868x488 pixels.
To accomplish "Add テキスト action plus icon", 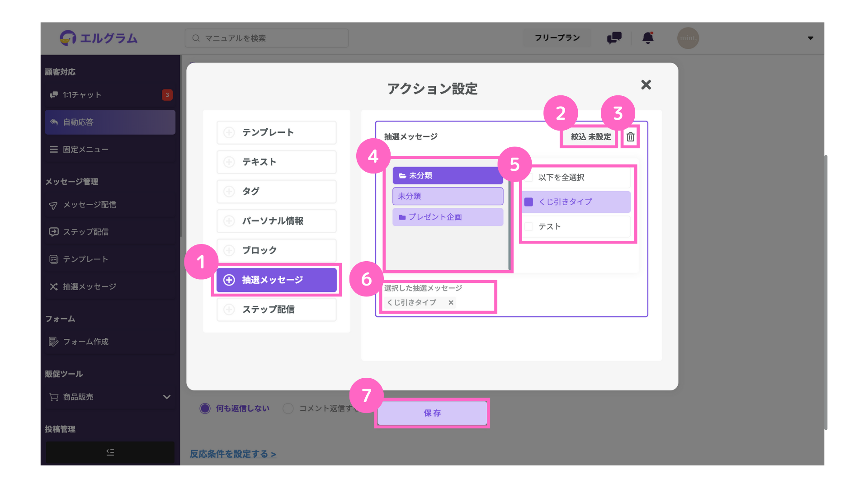I will (x=229, y=162).
